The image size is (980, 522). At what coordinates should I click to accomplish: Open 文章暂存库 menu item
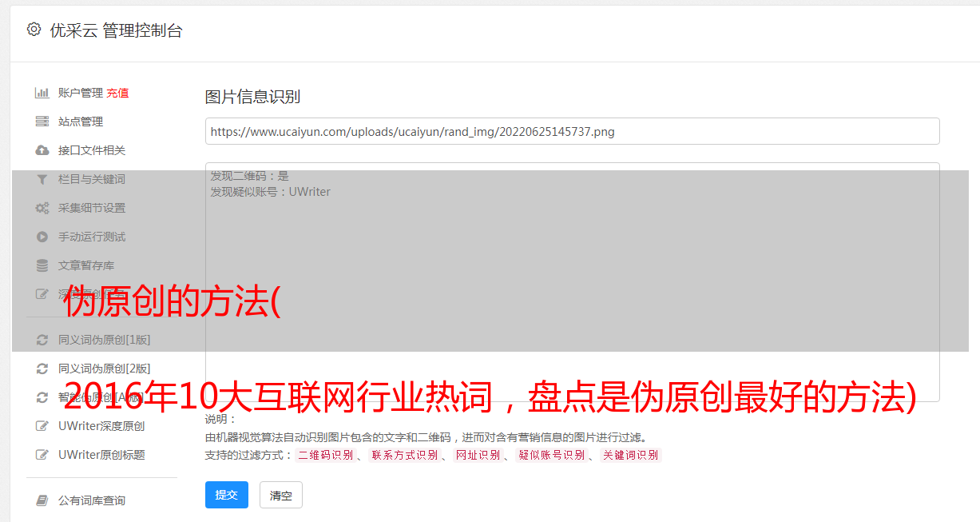pos(86,265)
